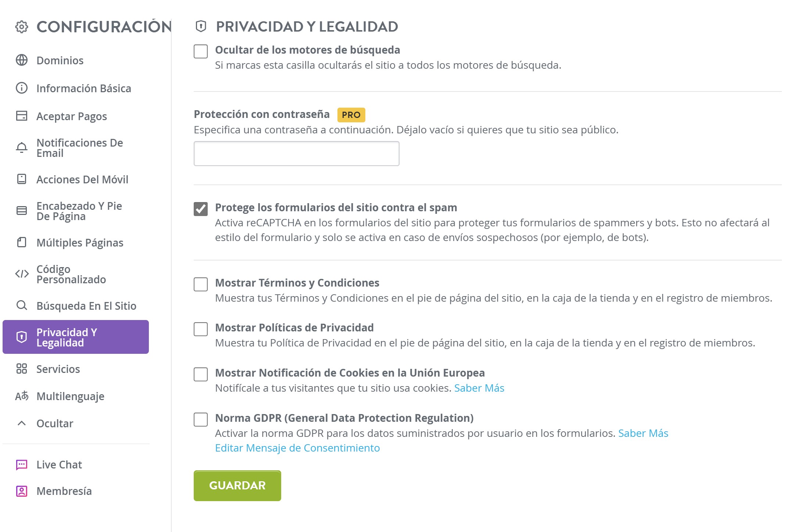
Task: Click the Configuración gear icon
Action: click(x=22, y=26)
